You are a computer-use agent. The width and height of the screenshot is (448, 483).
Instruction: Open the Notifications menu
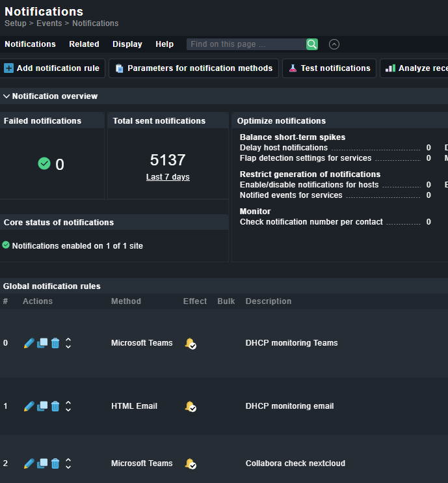(30, 44)
